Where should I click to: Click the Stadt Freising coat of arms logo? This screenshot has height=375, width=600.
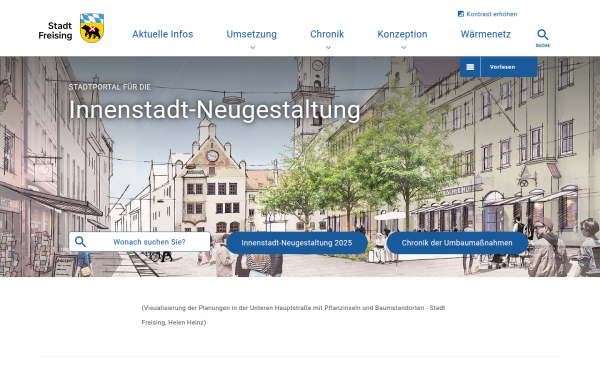pos(92,28)
